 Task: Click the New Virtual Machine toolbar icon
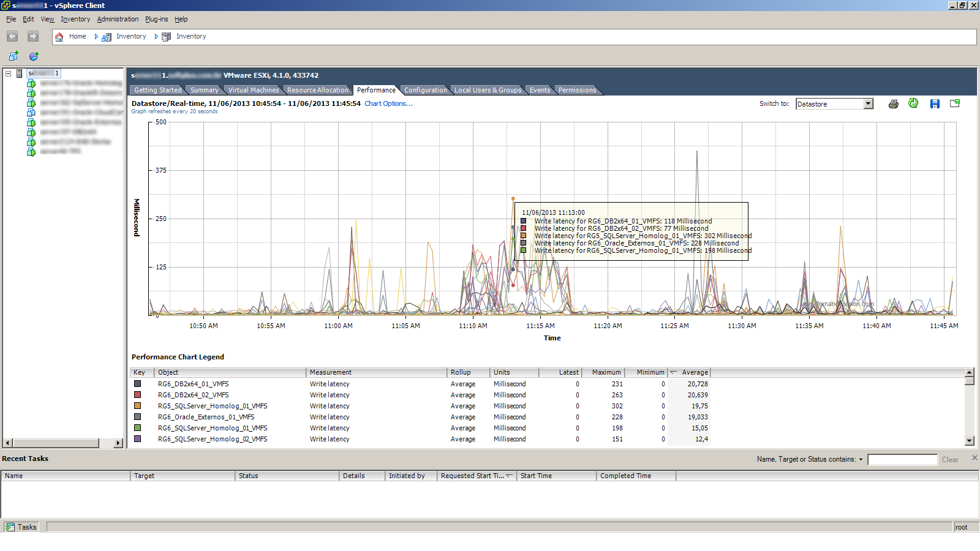tap(13, 56)
